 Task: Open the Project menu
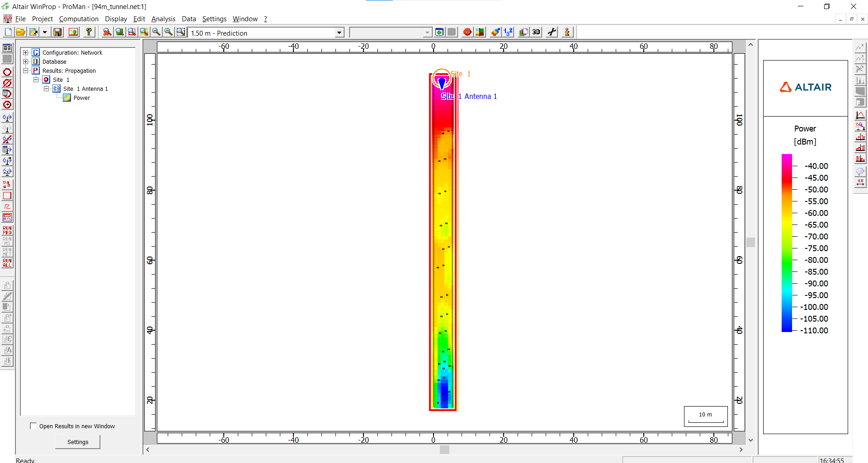tap(42, 19)
